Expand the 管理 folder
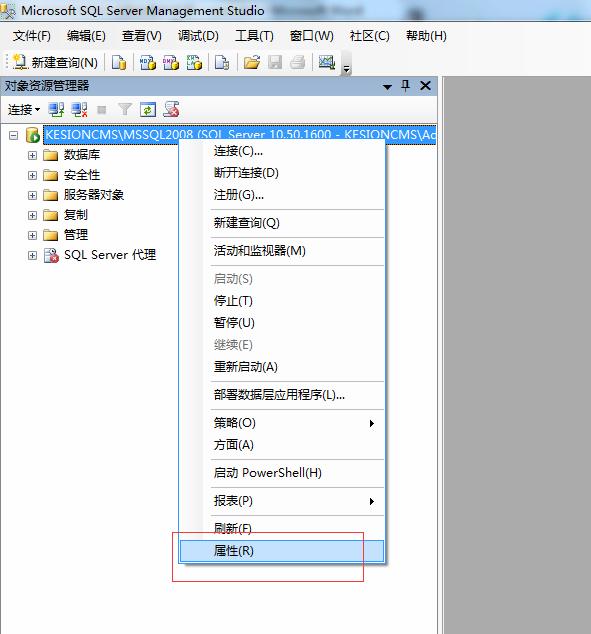The width and height of the screenshot is (591, 634). point(32,235)
